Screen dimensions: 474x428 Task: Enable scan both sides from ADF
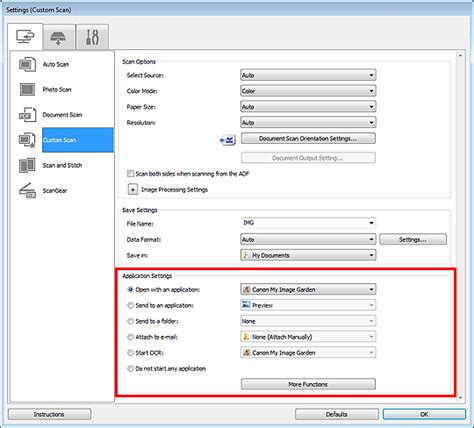pos(131,174)
